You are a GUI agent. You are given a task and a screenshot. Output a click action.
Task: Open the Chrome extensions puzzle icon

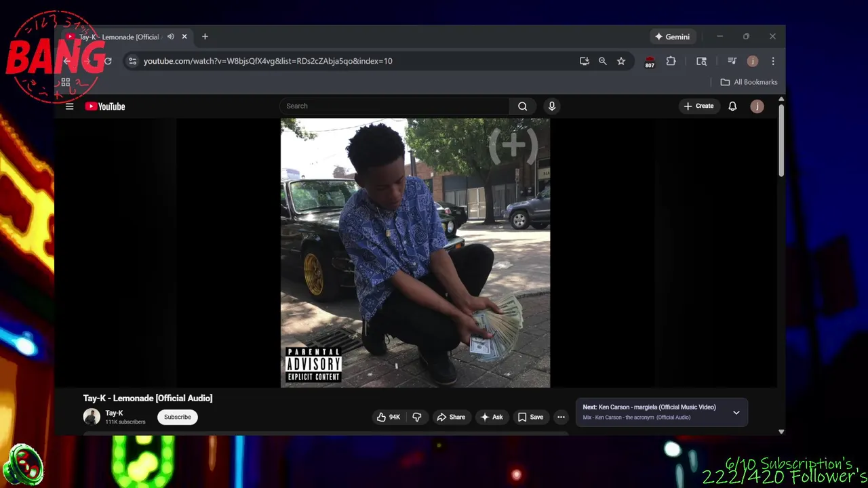(671, 61)
